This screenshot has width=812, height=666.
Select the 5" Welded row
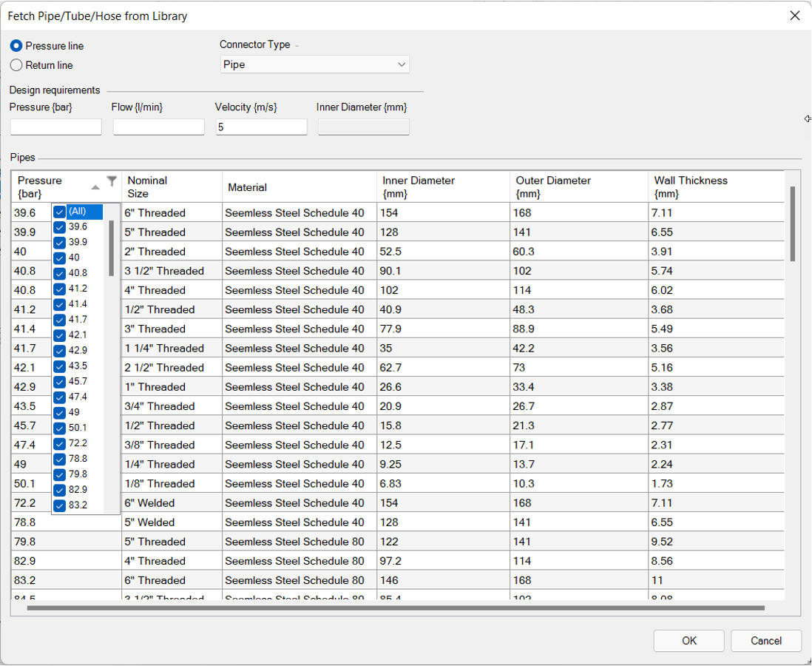coord(398,522)
